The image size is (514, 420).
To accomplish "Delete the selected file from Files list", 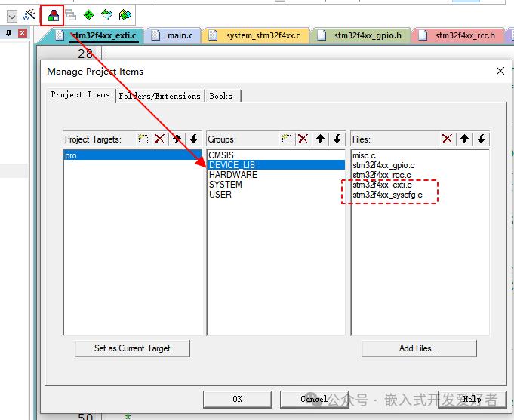I will [x=448, y=139].
